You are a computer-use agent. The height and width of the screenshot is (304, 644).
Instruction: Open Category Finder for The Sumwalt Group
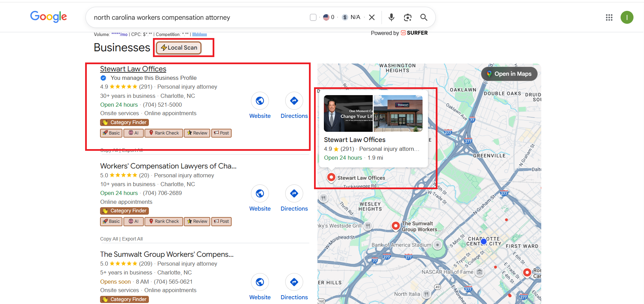(x=124, y=299)
